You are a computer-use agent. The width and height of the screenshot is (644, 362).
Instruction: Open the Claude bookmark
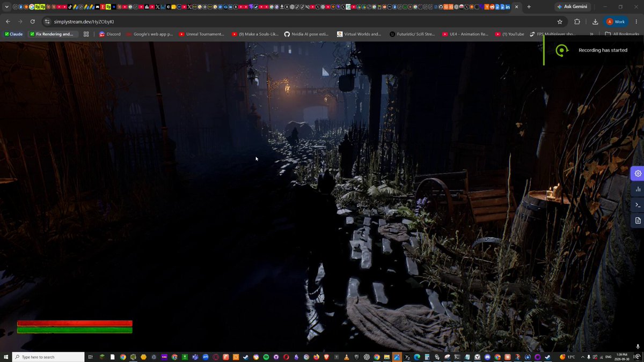[x=13, y=34]
